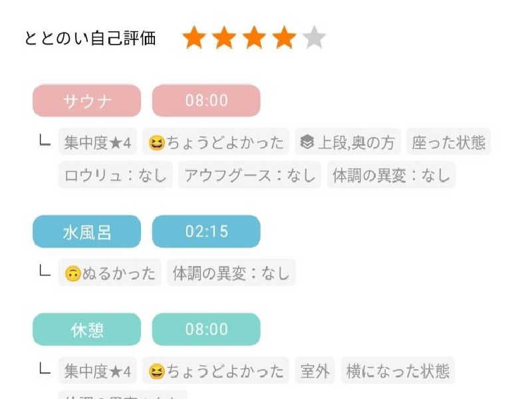Click the first orange rating star
This screenshot has height=399, width=532.
tap(194, 38)
